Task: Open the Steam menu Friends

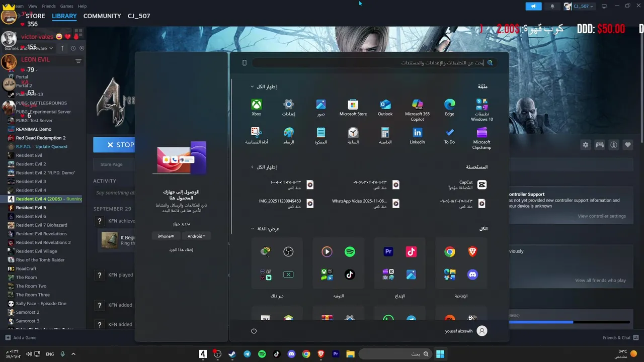Action: tap(49, 6)
